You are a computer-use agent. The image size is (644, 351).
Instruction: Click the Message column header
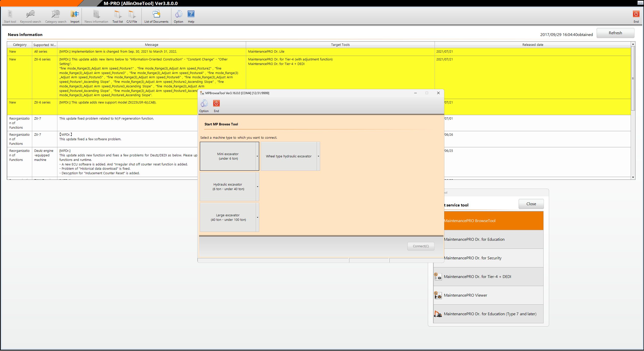click(x=151, y=45)
